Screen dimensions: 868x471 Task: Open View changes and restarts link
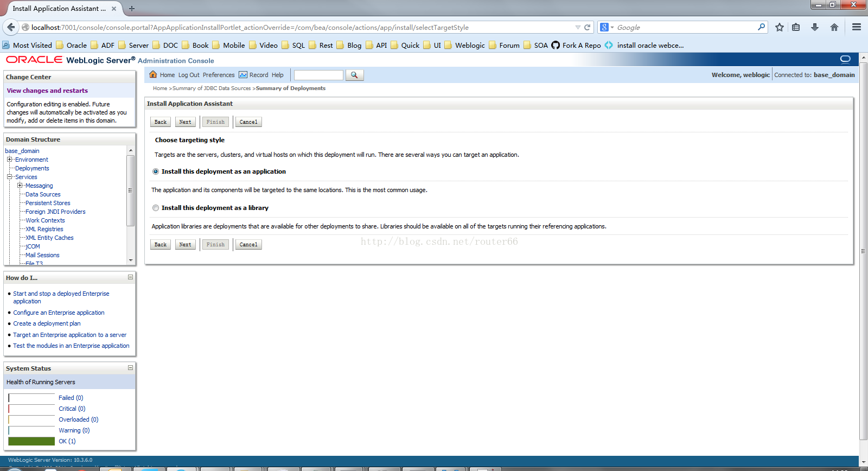tap(47, 91)
